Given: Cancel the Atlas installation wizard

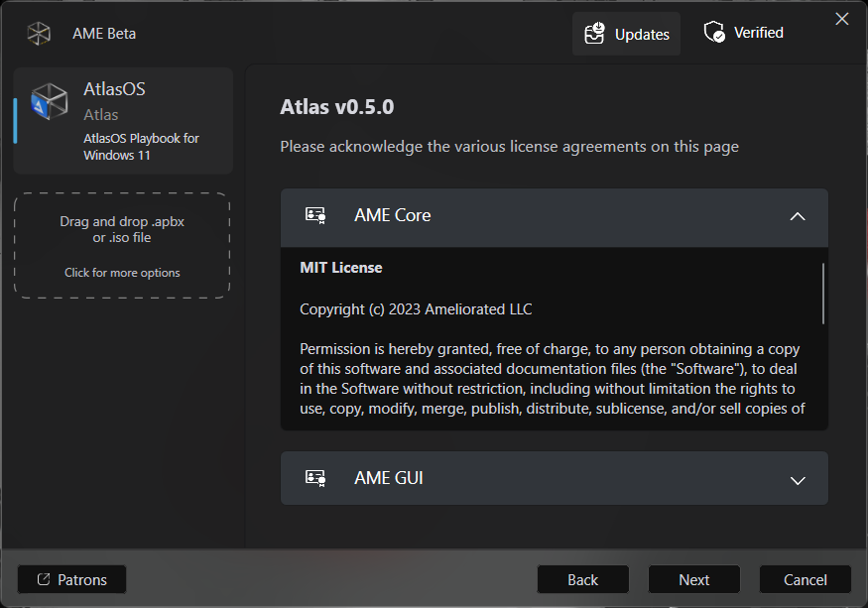Looking at the screenshot, I should (x=805, y=579).
